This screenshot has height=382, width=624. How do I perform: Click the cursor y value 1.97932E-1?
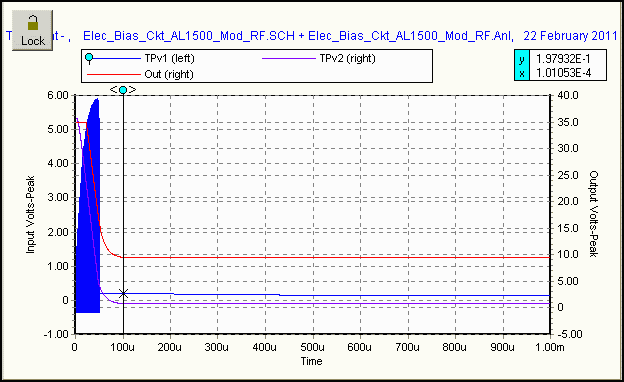[x=564, y=59]
